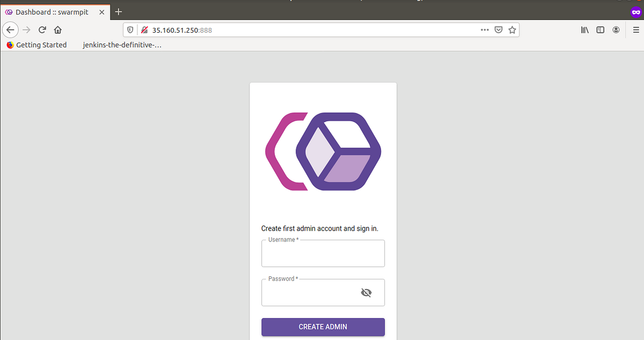Open the Page Actions three-dot menu
This screenshot has width=644, height=340.
tap(484, 30)
